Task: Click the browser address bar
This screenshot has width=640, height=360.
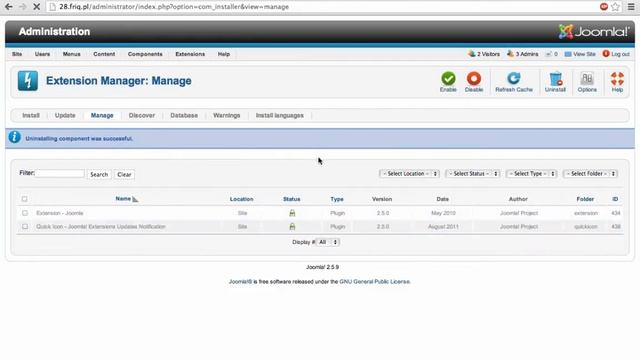Action: pyautogui.click(x=322, y=7)
